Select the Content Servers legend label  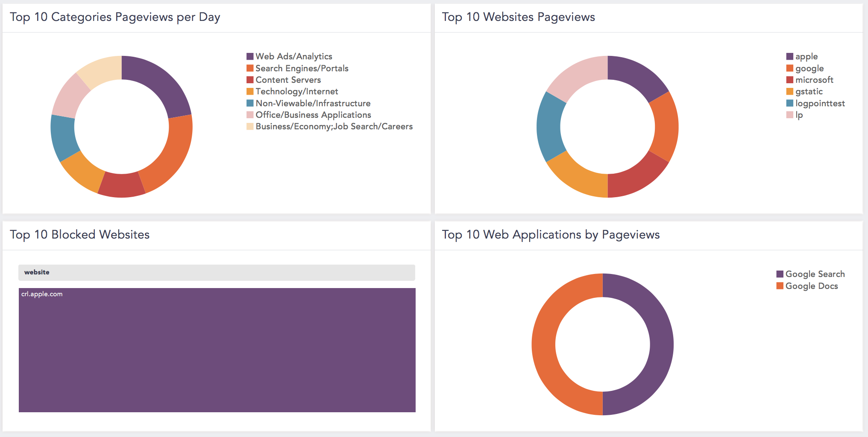click(288, 80)
